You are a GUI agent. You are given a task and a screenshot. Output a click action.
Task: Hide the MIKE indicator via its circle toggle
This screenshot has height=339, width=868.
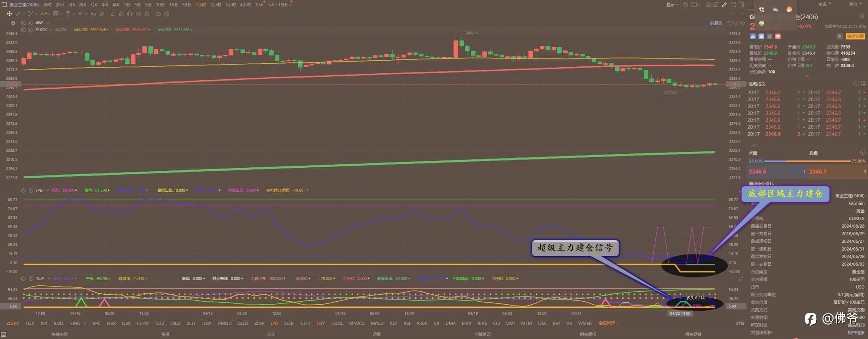[13, 23]
